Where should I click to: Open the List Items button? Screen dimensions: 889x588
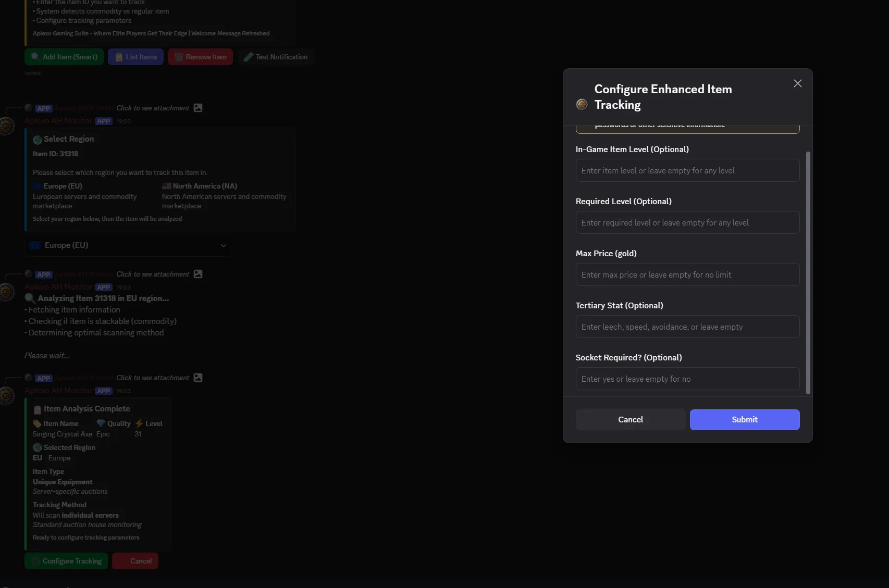click(x=135, y=57)
